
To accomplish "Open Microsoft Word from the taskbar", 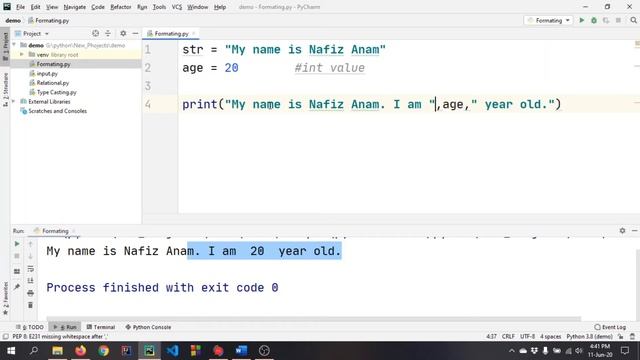I will pyautogui.click(x=241, y=351).
